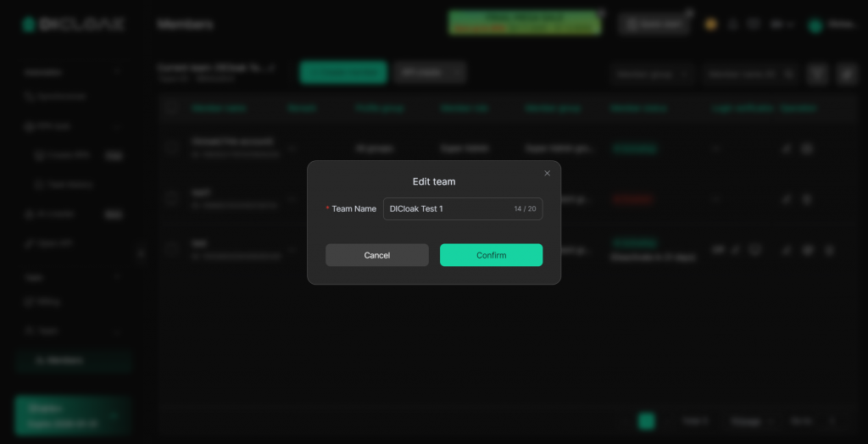Viewport: 868px width, 444px height.
Task: Open the Member group filter dropdown
Action: pyautogui.click(x=652, y=74)
